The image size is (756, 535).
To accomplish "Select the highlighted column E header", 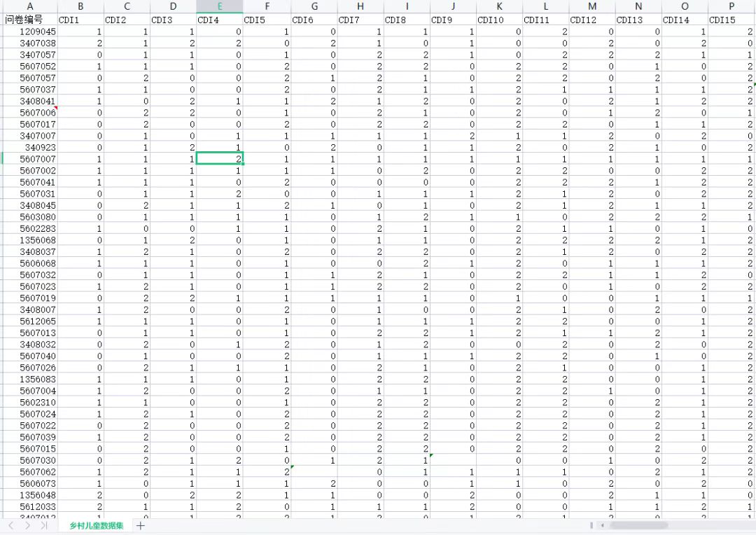I will 219,6.
